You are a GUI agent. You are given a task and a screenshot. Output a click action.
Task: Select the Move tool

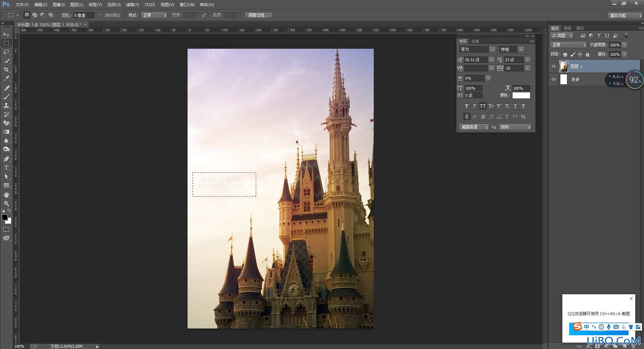tap(6, 35)
